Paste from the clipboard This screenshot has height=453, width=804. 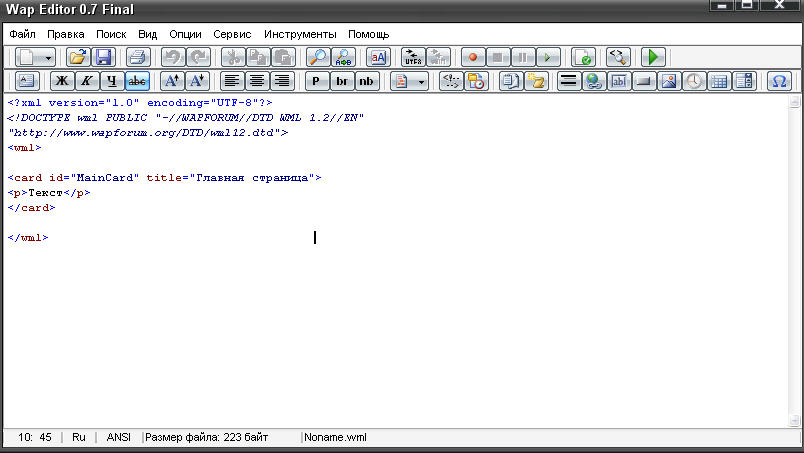point(283,57)
